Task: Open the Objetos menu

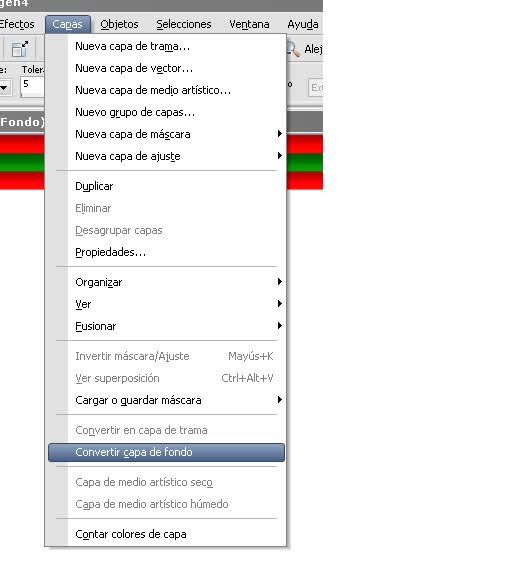Action: click(119, 24)
